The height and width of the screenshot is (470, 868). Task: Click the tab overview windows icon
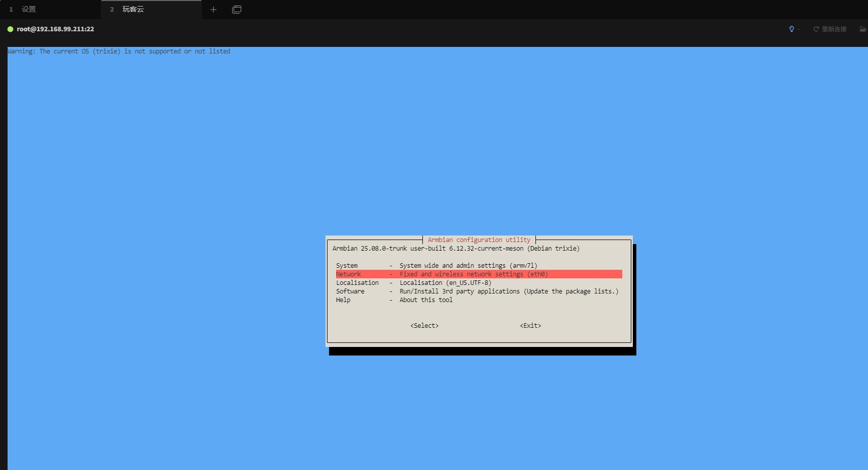tap(237, 10)
